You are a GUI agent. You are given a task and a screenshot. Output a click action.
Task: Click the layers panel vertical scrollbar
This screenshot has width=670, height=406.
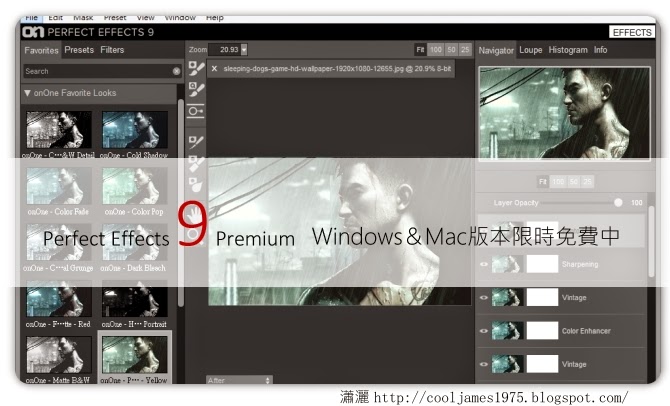(x=651, y=241)
